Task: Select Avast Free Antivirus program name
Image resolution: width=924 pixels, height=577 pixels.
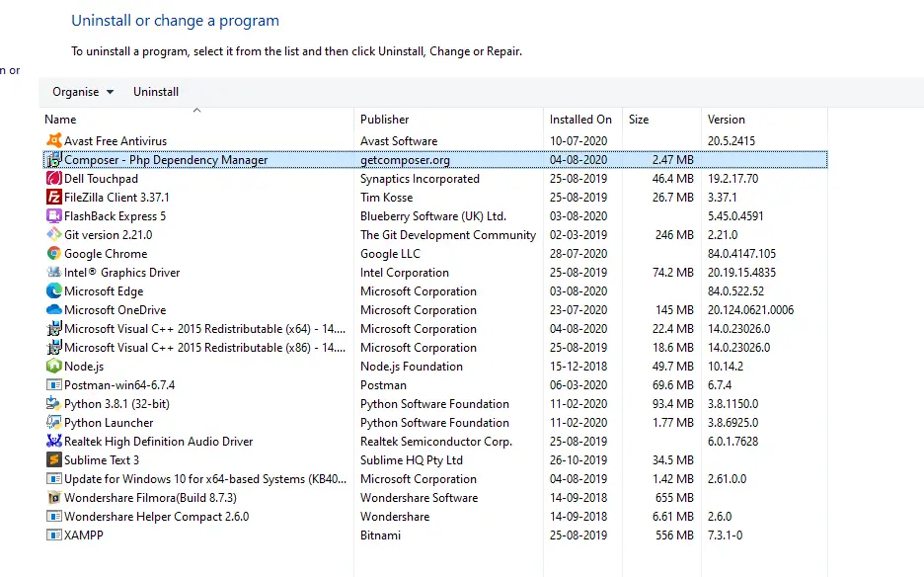Action: point(115,141)
